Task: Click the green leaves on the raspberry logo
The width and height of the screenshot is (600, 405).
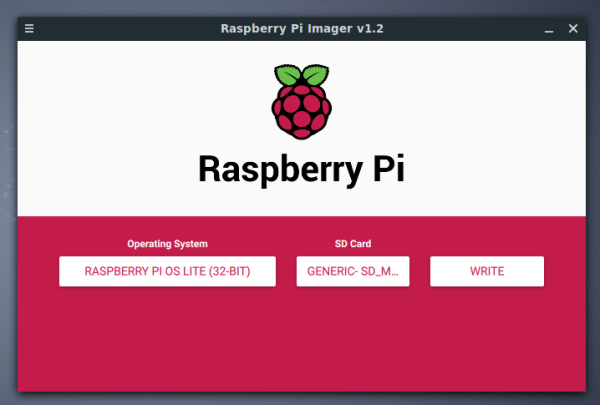Action: [301, 75]
